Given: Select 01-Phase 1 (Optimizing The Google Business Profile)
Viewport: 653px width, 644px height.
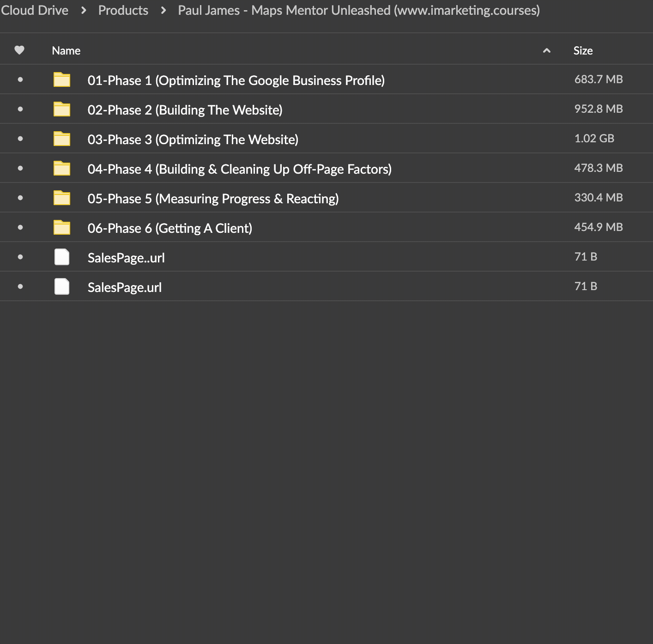Looking at the screenshot, I should pos(236,80).
